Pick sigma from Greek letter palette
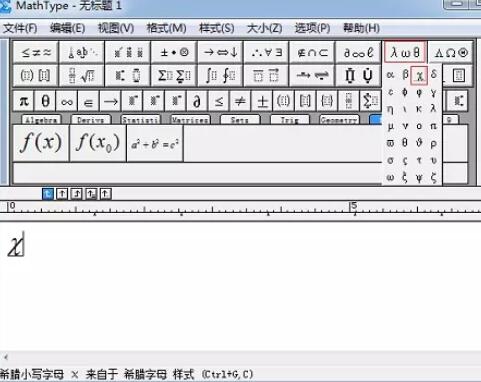481x382 pixels. (390, 160)
